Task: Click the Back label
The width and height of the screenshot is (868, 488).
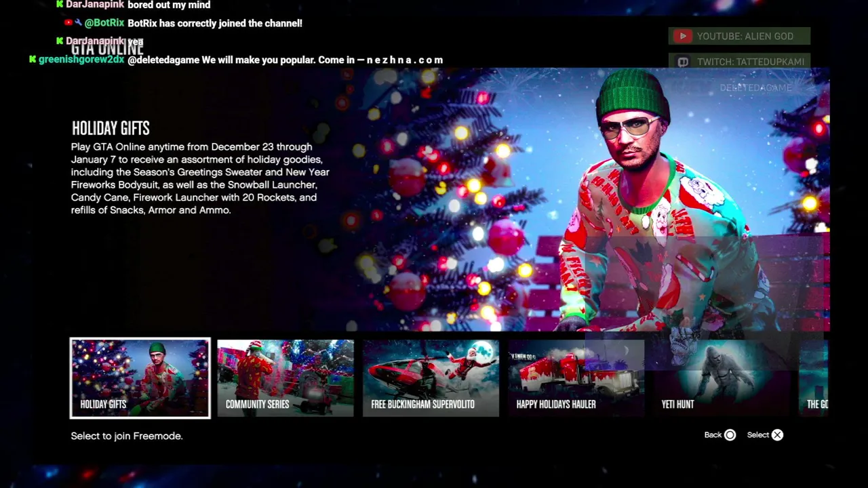Action: [x=713, y=435]
